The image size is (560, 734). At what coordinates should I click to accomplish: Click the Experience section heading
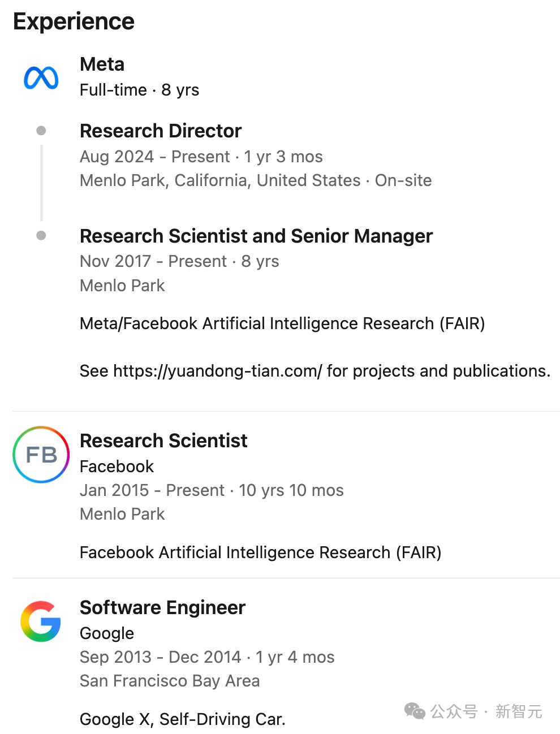point(74,21)
